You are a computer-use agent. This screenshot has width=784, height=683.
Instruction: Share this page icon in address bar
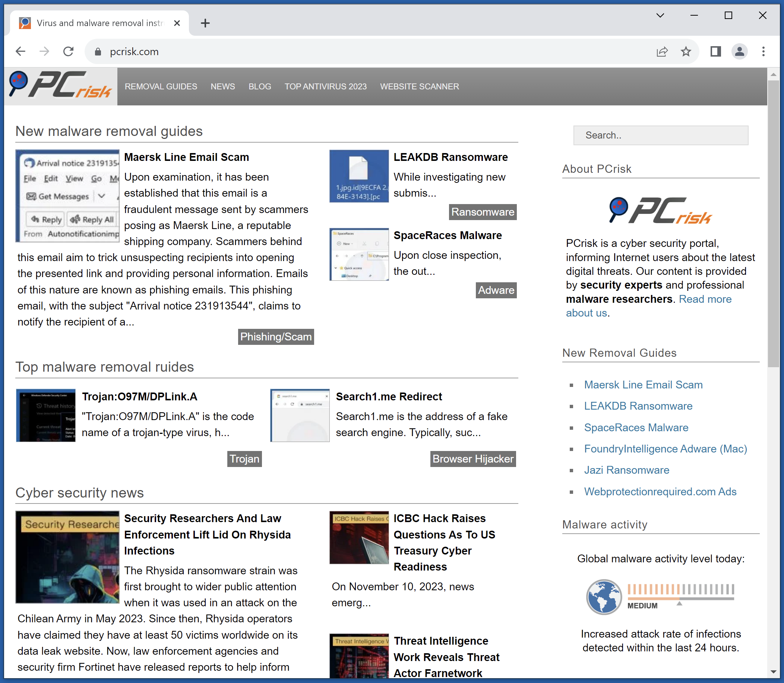point(662,51)
